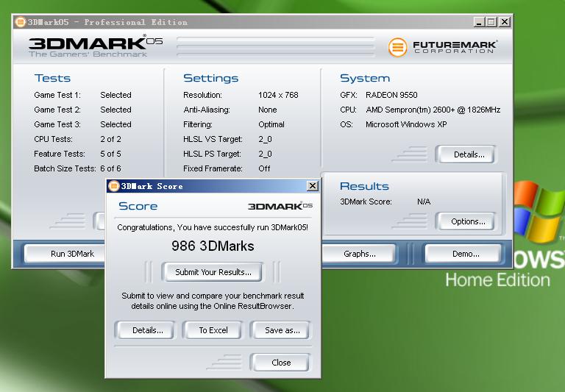Open system Details... under System section

(469, 154)
